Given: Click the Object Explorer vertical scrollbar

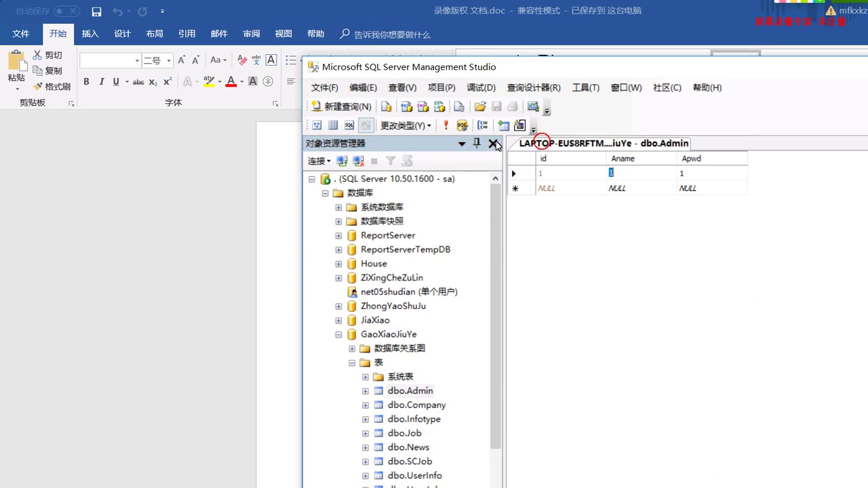Looking at the screenshot, I should point(496,317).
